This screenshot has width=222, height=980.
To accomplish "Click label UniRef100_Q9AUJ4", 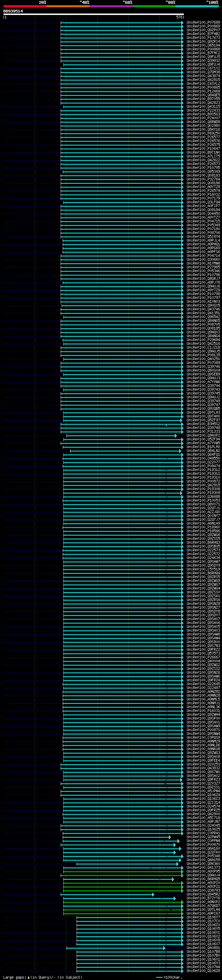I will [203, 875].
